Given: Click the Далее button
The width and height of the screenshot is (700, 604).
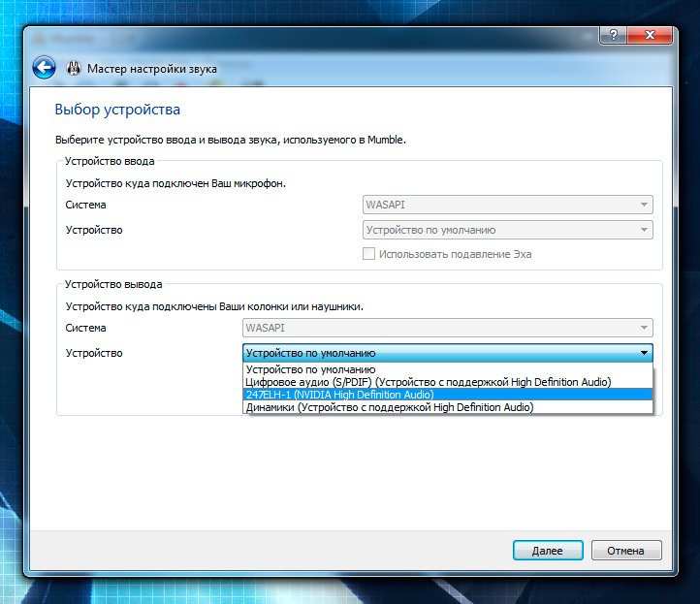Looking at the screenshot, I should [x=548, y=551].
